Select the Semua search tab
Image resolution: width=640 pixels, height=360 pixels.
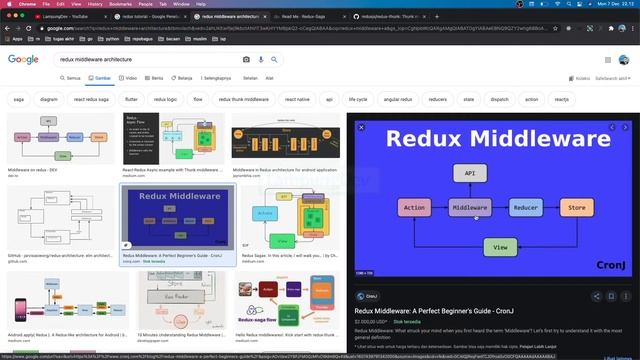(70, 78)
